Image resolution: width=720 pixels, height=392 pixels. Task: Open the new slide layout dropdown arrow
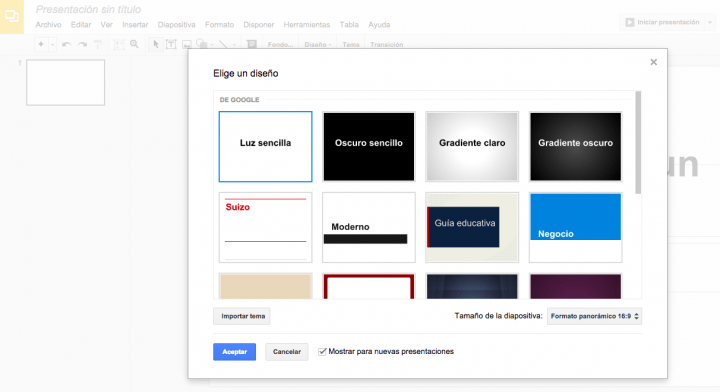(52, 45)
